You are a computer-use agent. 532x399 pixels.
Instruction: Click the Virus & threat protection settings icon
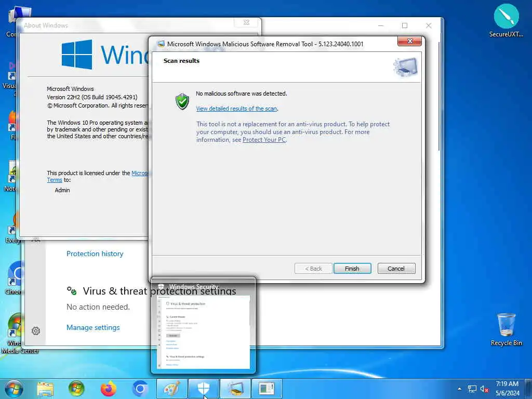pos(72,291)
